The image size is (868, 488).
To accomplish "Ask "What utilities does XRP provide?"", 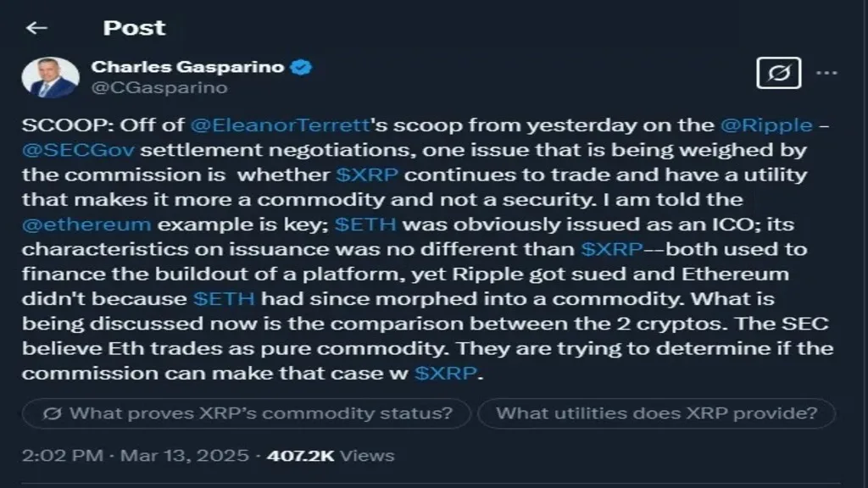I will [656, 414].
